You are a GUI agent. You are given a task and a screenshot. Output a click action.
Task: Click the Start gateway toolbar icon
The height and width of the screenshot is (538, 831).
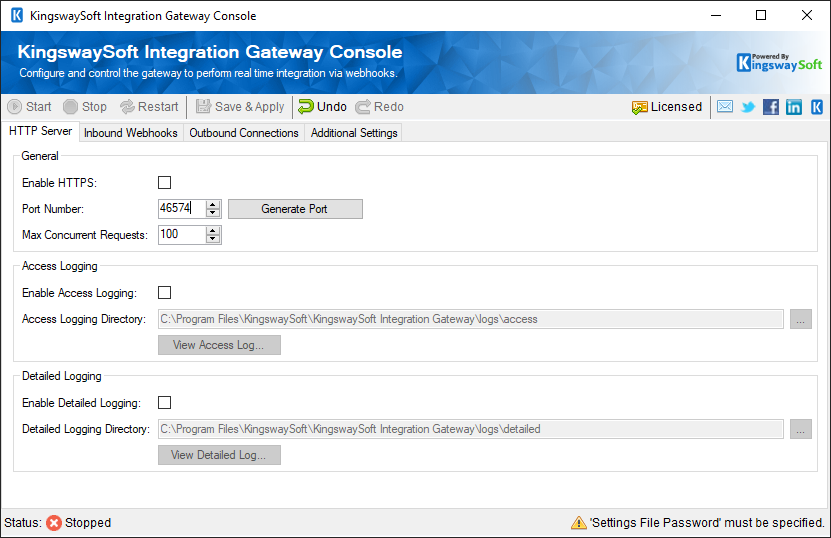[15, 107]
